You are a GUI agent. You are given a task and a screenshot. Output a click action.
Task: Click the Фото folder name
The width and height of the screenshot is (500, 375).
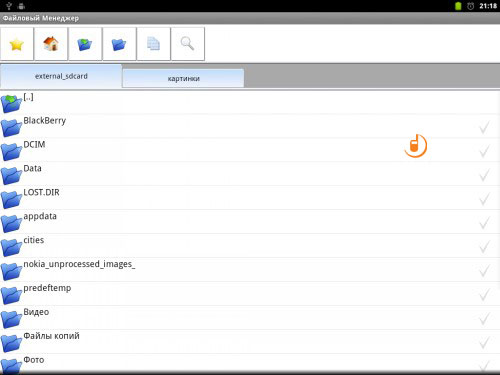coord(34,360)
